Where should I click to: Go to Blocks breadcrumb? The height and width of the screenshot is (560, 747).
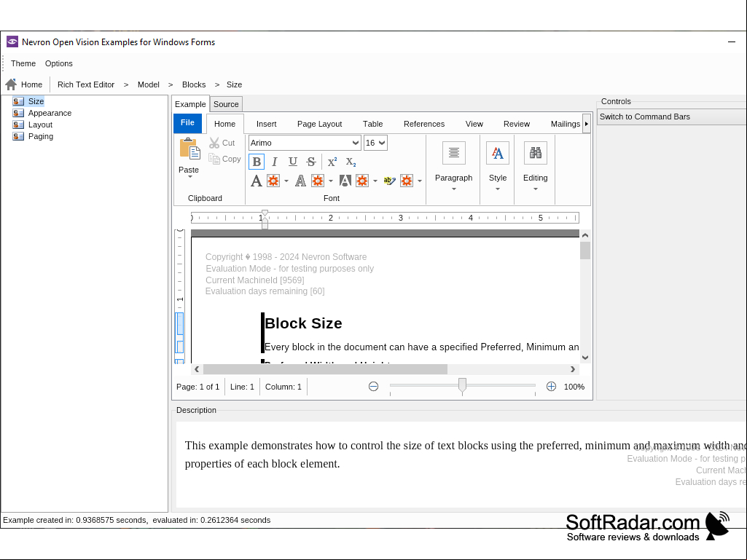point(194,84)
